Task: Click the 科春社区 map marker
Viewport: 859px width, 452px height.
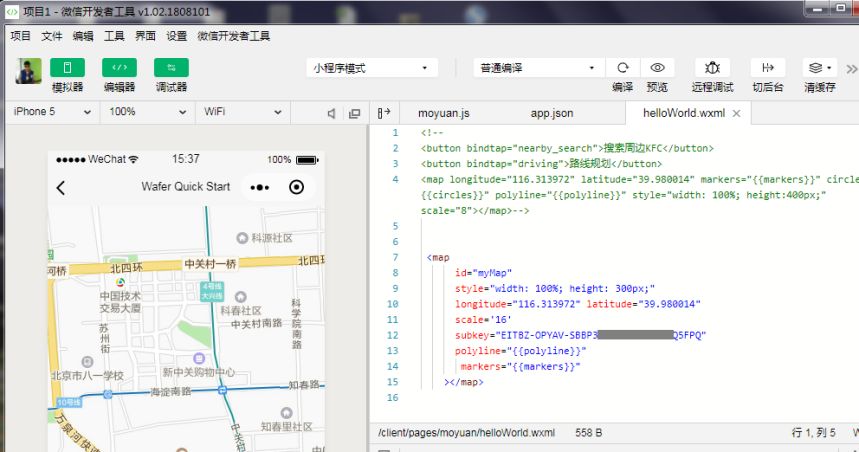Action: coord(240,297)
